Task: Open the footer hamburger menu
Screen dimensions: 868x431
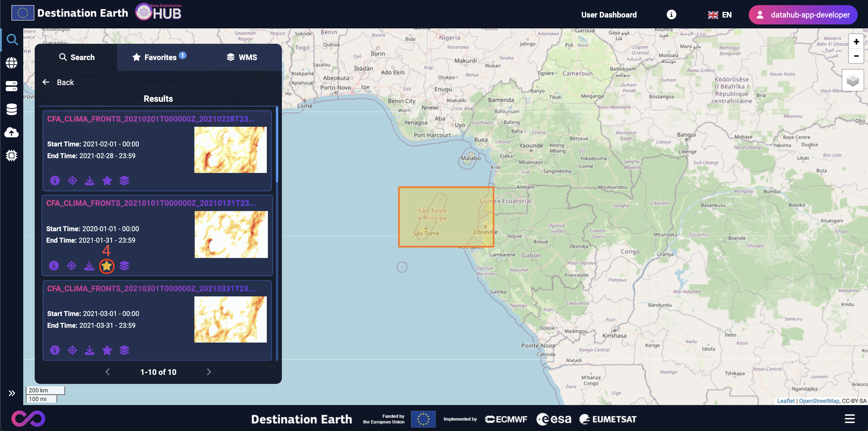Action: click(850, 419)
